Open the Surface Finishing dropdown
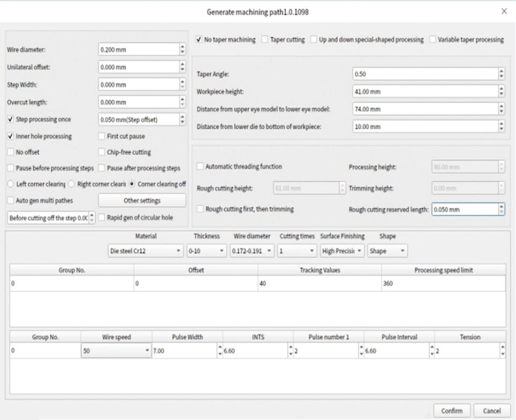The width and height of the screenshot is (516, 420). [342, 251]
